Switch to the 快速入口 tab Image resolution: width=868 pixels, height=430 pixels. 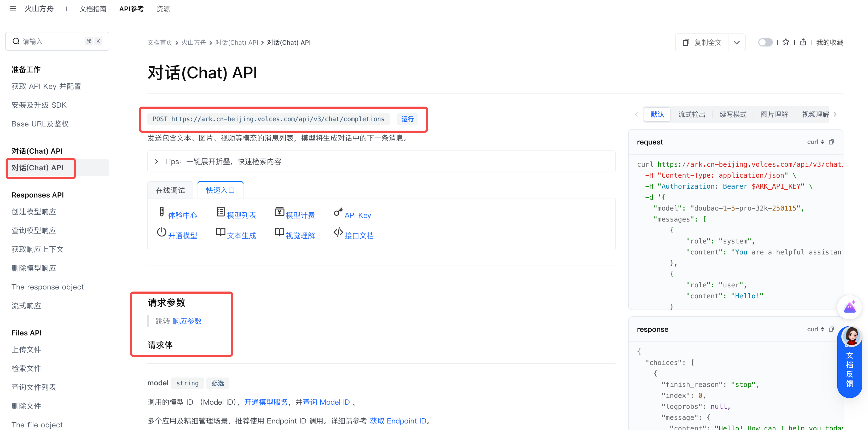(x=220, y=190)
